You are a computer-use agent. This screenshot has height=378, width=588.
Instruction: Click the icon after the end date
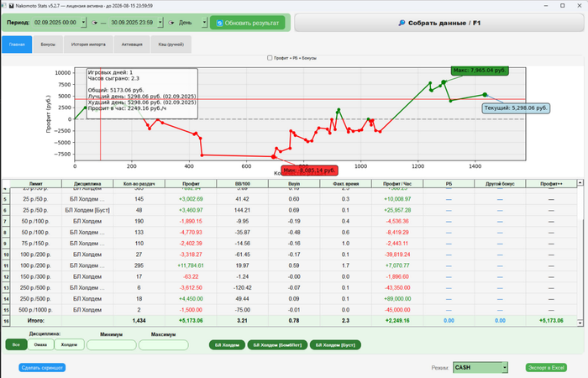pyautogui.click(x=171, y=23)
